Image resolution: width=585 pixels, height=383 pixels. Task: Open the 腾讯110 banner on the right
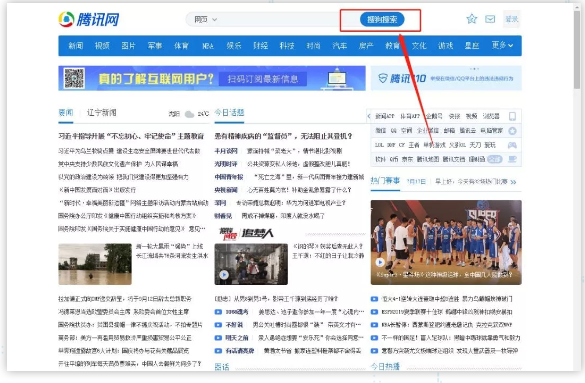[446, 78]
